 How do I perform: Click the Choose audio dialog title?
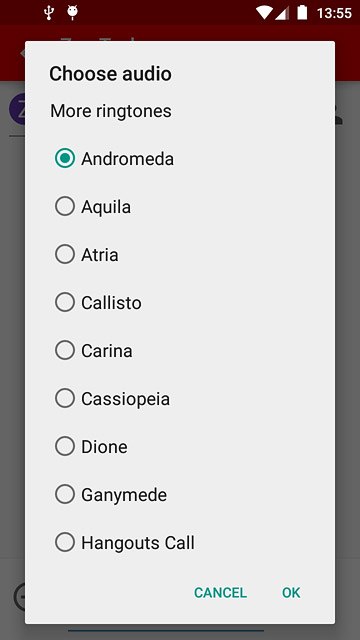[x=110, y=74]
